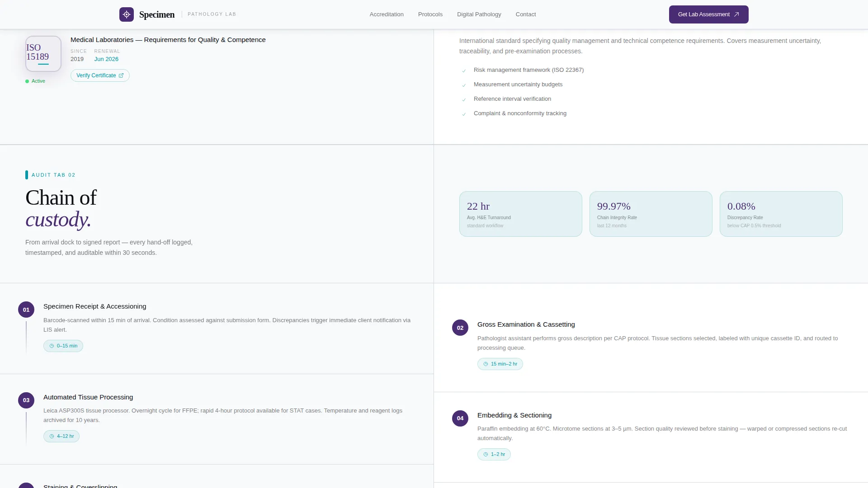868x488 pixels.
Task: Click the Medical Laboratories requirements title
Action: (168, 40)
